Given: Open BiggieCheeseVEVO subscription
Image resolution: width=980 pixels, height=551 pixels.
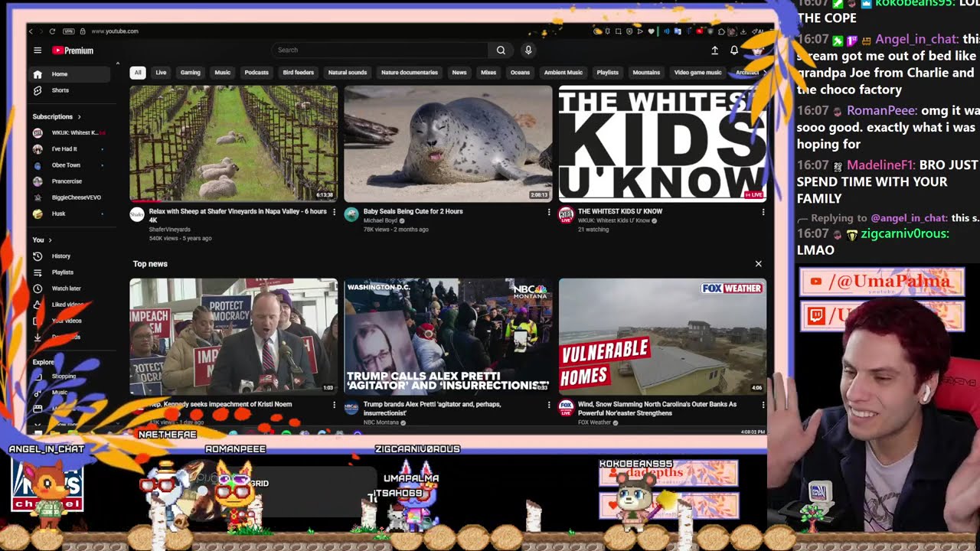Looking at the screenshot, I should [70, 197].
